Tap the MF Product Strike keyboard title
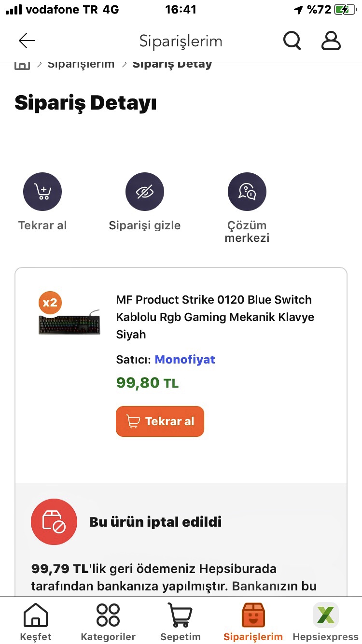 tap(215, 317)
